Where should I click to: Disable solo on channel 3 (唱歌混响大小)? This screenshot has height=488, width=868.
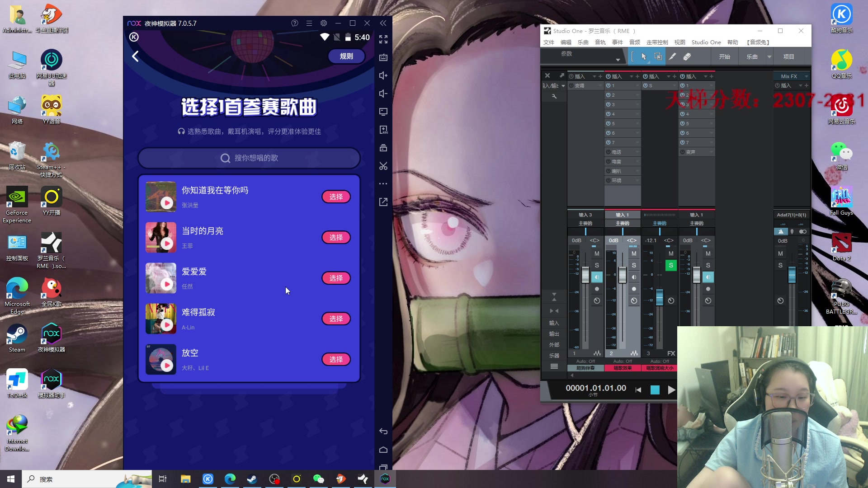point(671,265)
